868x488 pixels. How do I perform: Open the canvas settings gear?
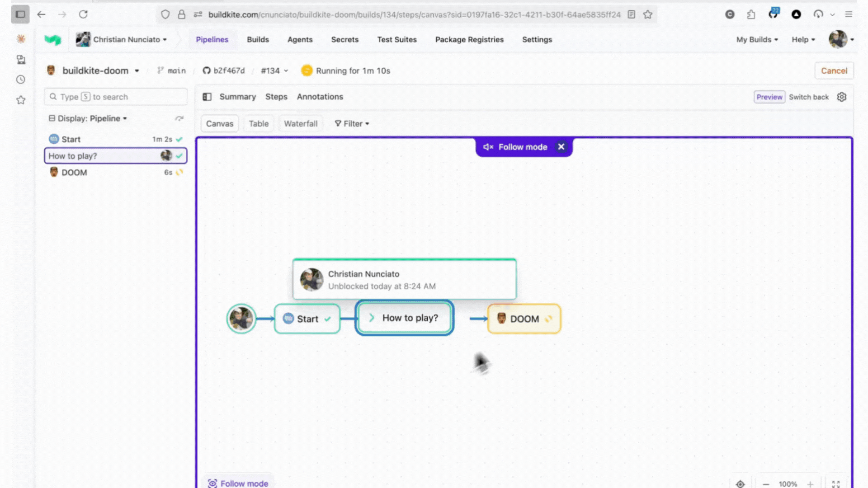tap(841, 97)
